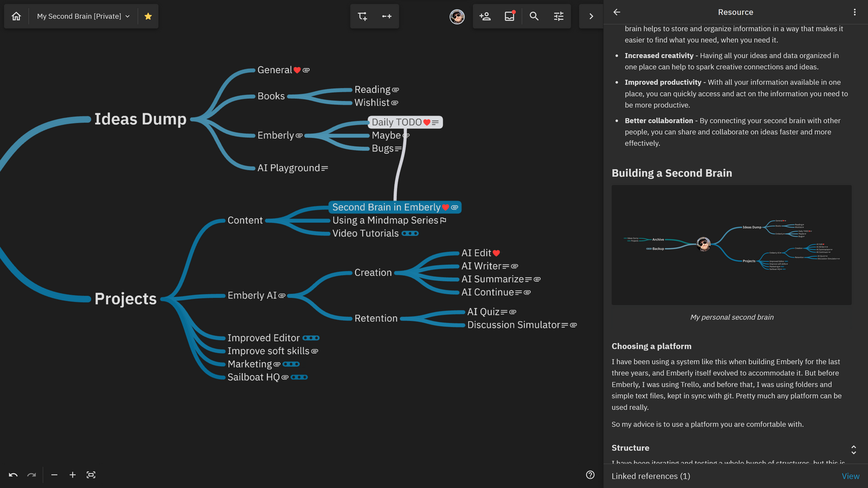Image resolution: width=868 pixels, height=488 pixels.
Task: Toggle the favorite star icon
Action: [x=148, y=16]
